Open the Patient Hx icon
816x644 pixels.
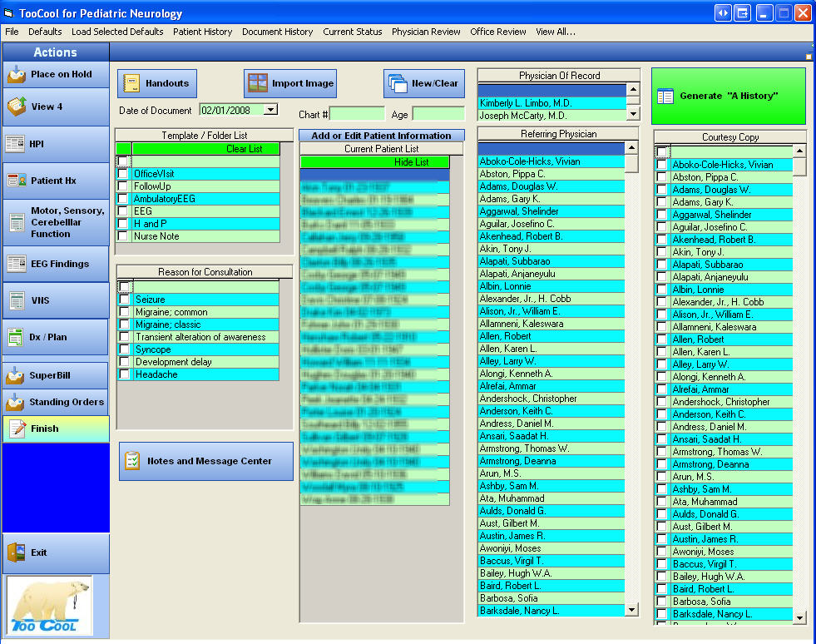point(17,181)
